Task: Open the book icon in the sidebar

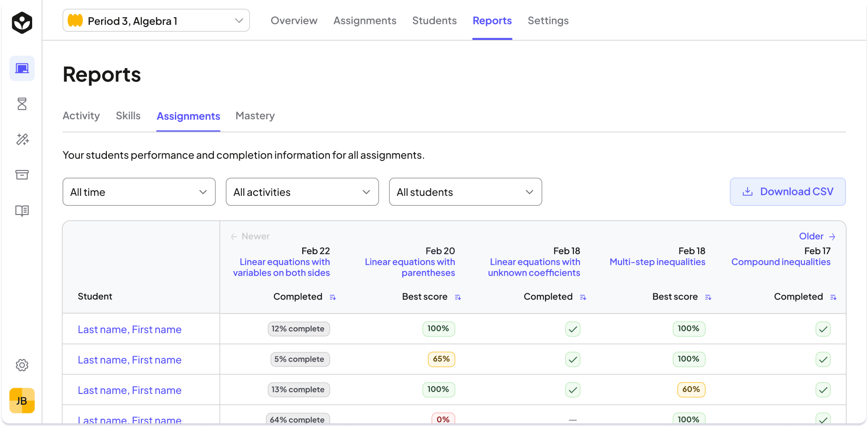Action: 22,211
